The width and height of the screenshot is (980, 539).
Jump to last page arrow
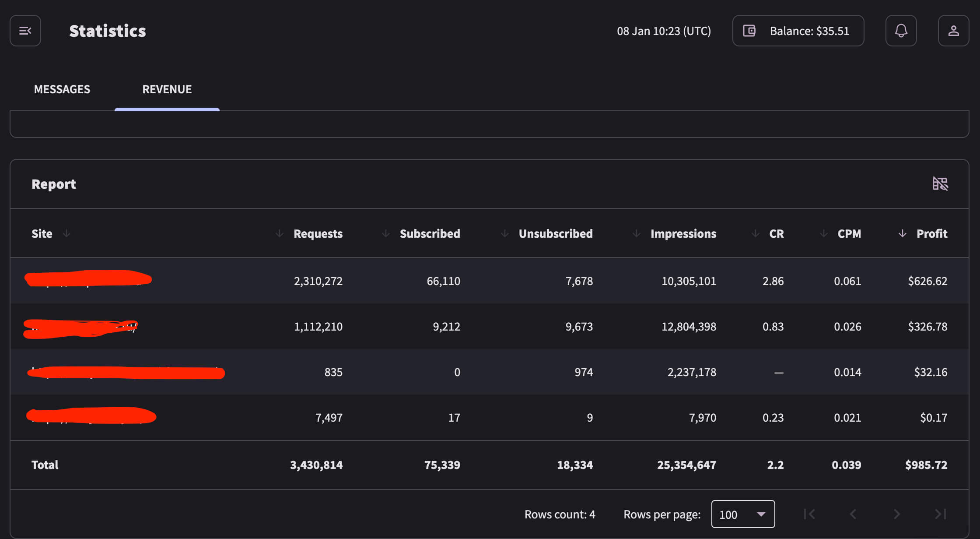click(x=941, y=514)
